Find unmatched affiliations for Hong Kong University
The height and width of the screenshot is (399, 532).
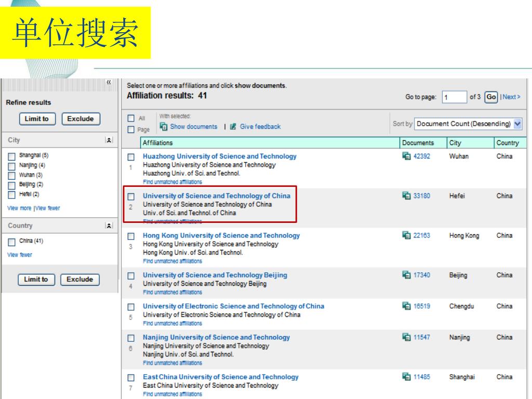coord(172,261)
